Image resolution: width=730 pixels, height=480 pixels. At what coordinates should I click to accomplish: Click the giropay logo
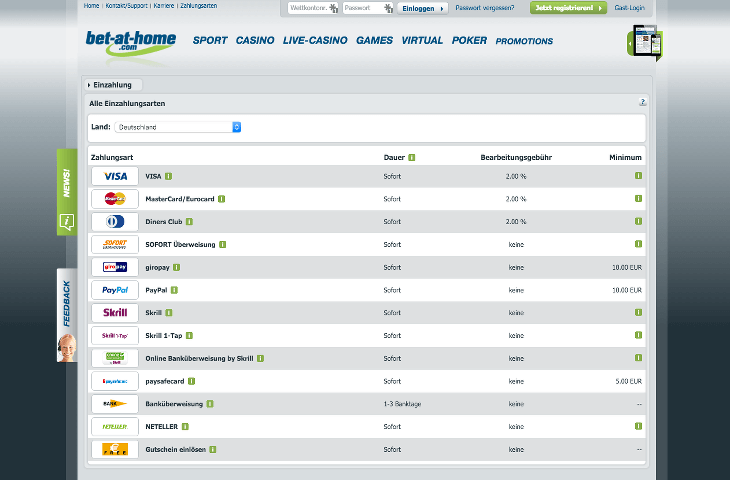click(x=115, y=267)
